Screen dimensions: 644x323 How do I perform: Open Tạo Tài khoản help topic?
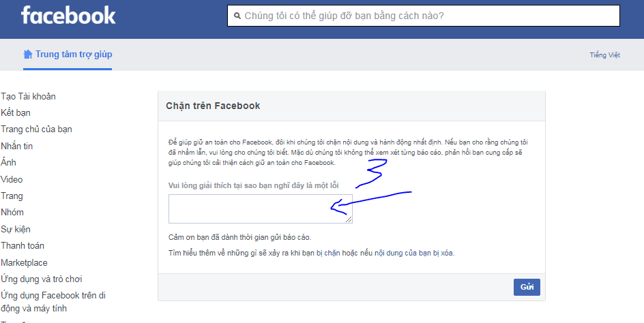(x=29, y=97)
